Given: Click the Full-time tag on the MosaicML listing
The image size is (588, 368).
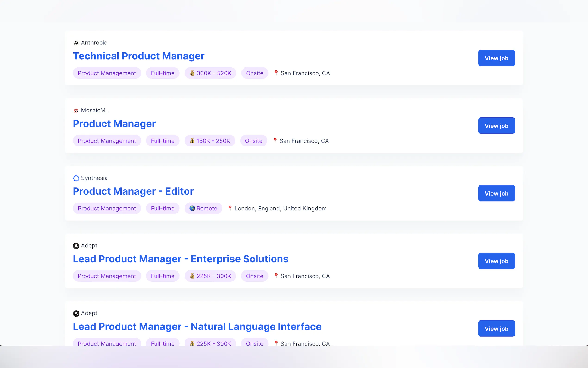Looking at the screenshot, I should [x=162, y=141].
